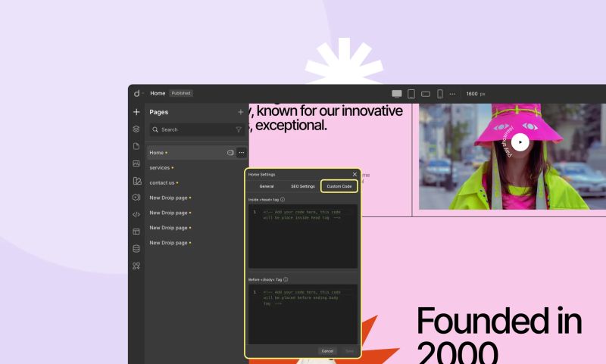
Task: Click the Before body tag code editor
Action: click(303, 315)
